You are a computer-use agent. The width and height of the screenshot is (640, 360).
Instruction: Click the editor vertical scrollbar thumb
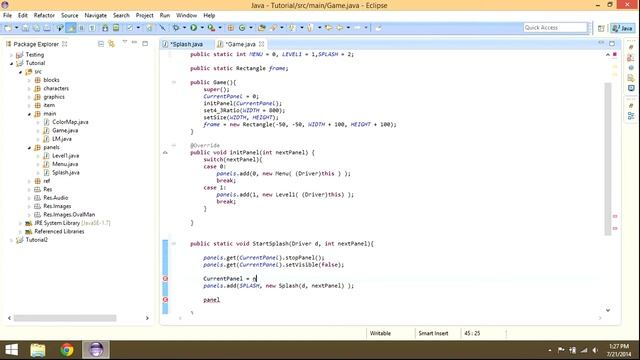(608, 159)
